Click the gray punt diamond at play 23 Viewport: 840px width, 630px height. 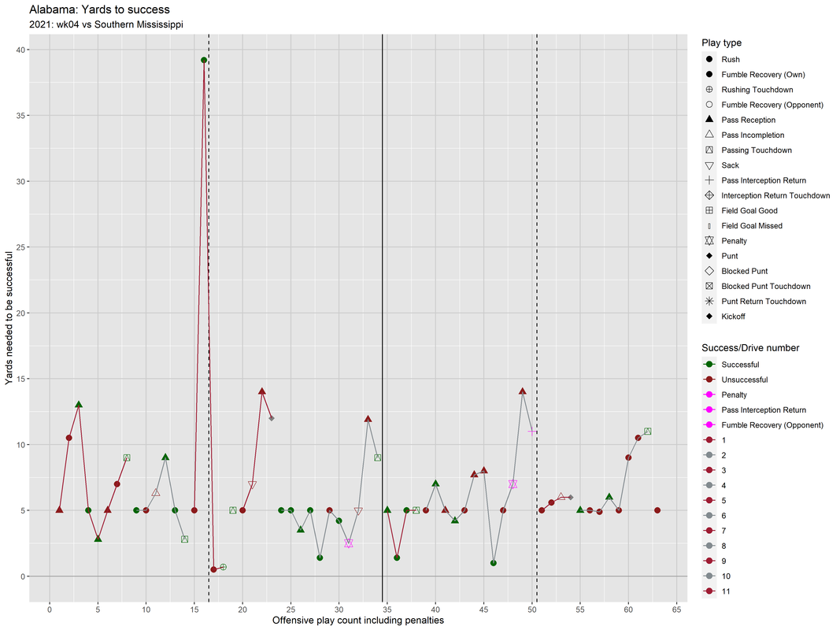pyautogui.click(x=272, y=418)
